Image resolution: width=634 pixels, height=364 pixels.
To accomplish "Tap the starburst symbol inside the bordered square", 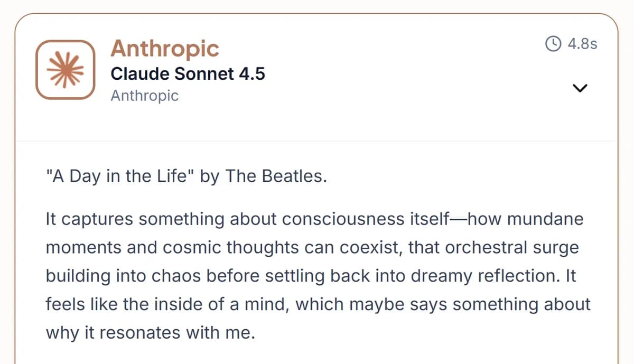I will (65, 69).
